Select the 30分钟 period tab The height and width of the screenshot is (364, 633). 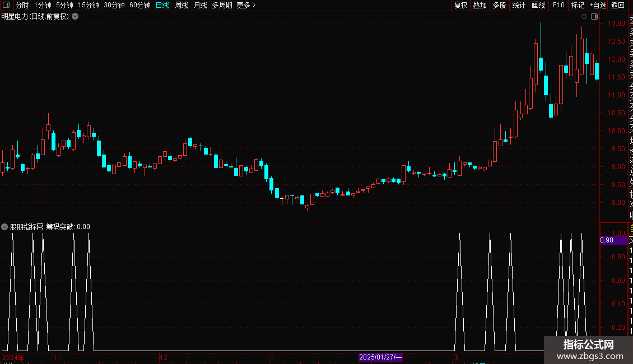pyautogui.click(x=114, y=5)
